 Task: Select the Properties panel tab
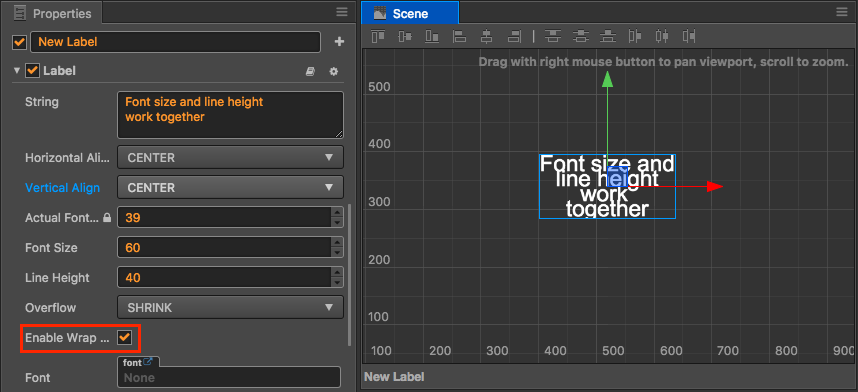(54, 13)
